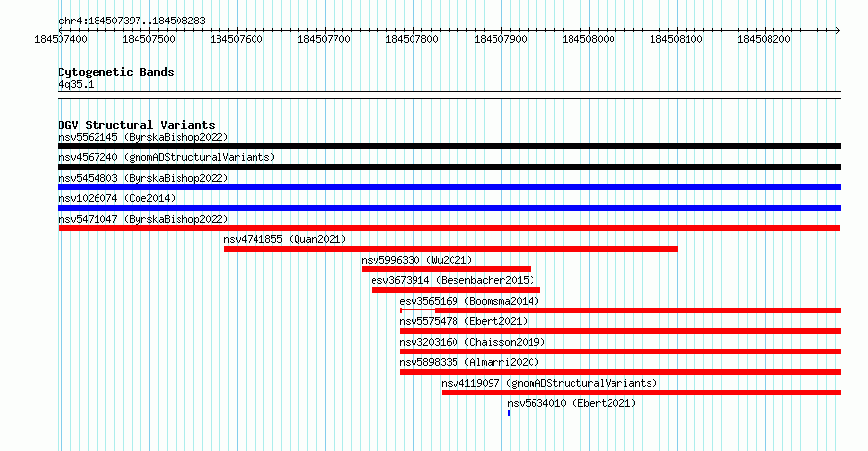The image size is (868, 451).
Task: Click ruler position 184507700
Action: pyautogui.click(x=325, y=39)
